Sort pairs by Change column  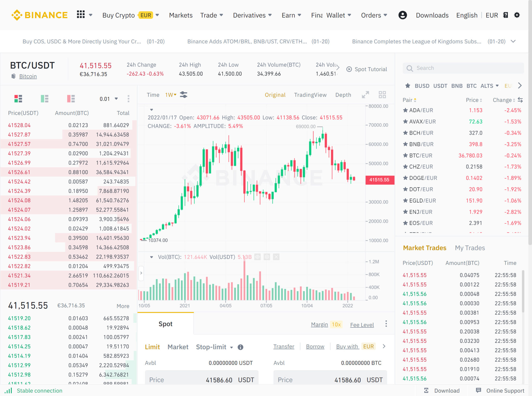pyautogui.click(x=504, y=100)
